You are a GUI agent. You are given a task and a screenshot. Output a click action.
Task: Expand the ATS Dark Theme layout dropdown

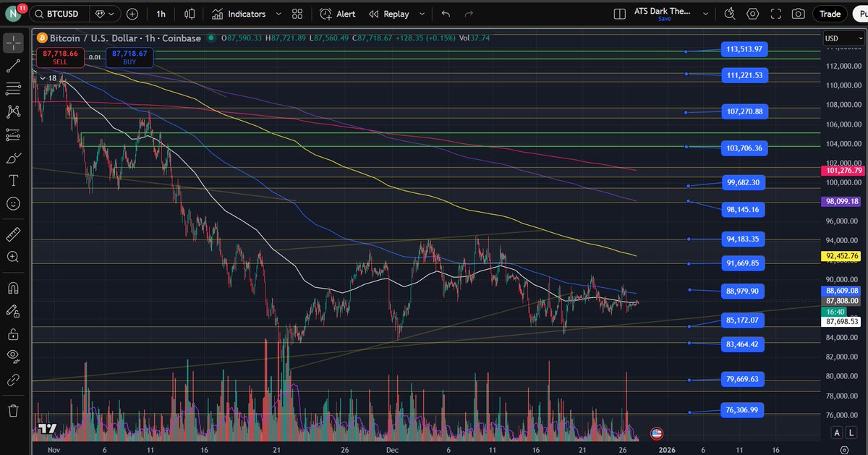tap(705, 14)
